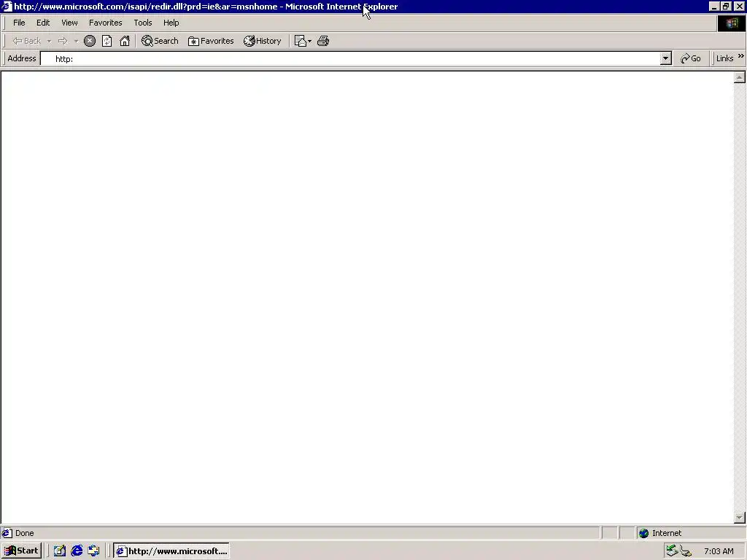Screen dimensions: 747x560
Task: Click the status bar page icon
Action: click(x=7, y=533)
